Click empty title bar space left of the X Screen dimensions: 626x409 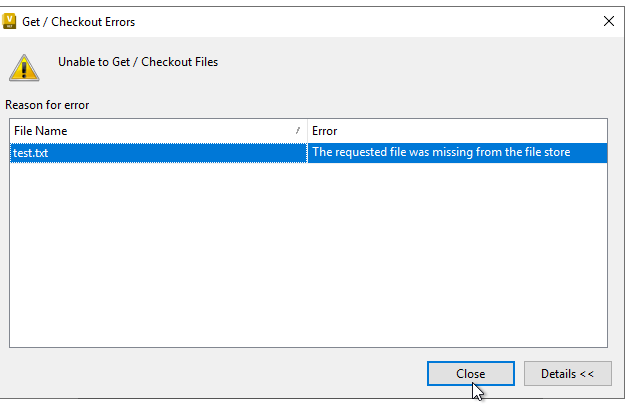pos(400,21)
